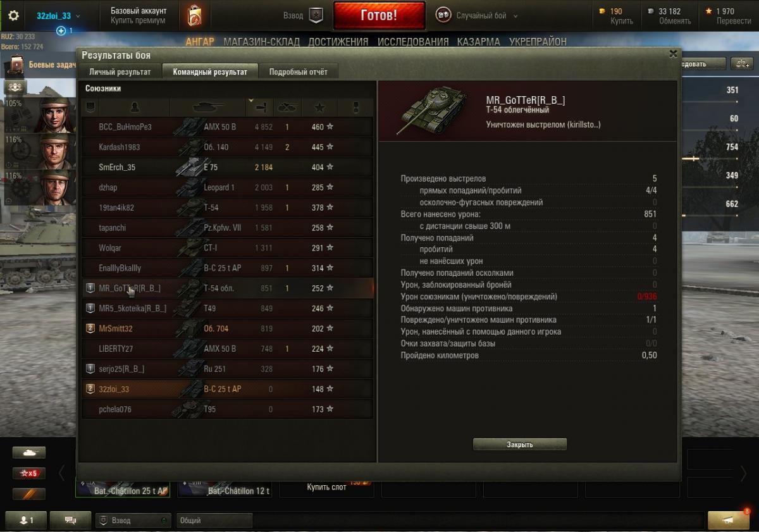Expand the 32zloi_33 account name dropdown
Image resolution: width=759 pixels, height=532 pixels.
(54, 16)
